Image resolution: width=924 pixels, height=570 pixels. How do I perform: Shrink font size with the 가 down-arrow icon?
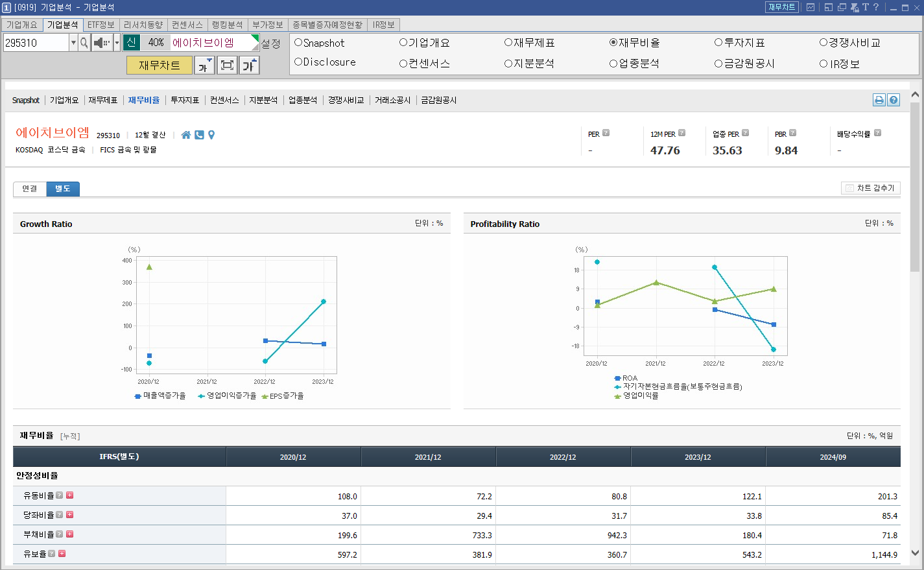pyautogui.click(x=204, y=65)
